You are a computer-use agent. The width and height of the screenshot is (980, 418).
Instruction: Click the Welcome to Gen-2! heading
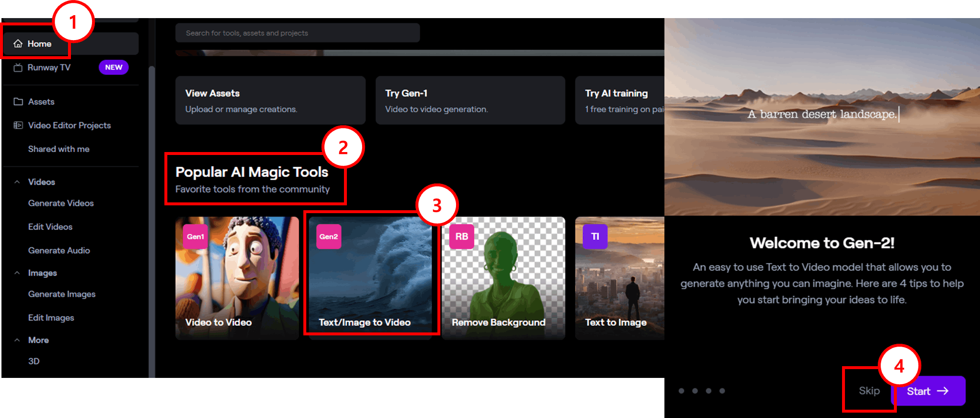pyautogui.click(x=822, y=243)
